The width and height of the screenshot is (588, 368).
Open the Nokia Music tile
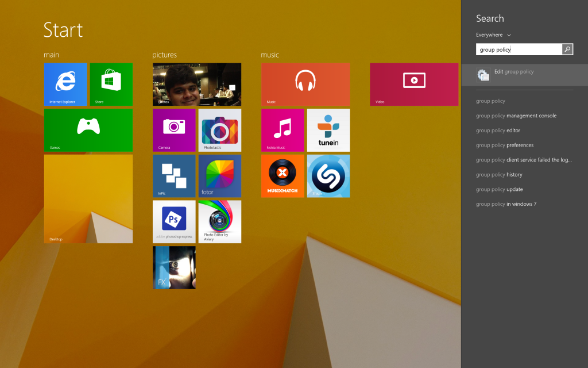[x=283, y=130]
